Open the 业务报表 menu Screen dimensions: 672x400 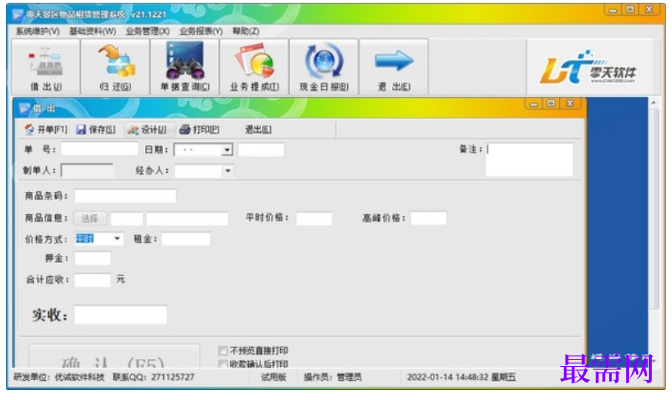(x=201, y=31)
